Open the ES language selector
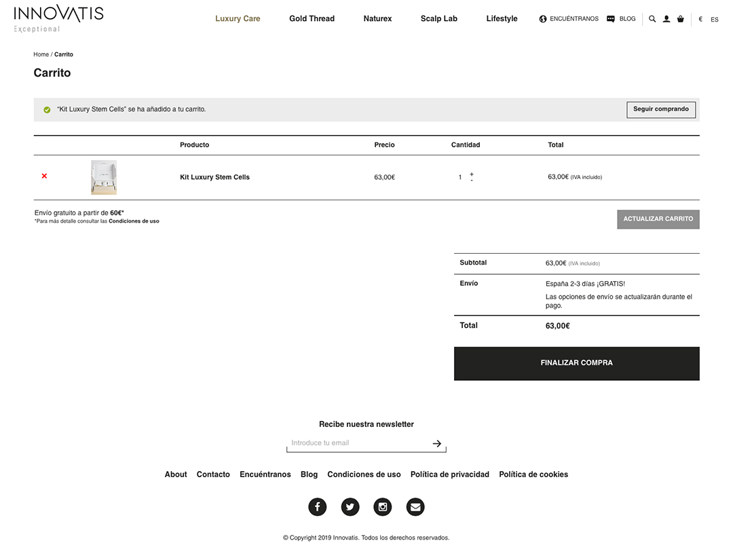This screenshot has width=733, height=560. (x=714, y=19)
